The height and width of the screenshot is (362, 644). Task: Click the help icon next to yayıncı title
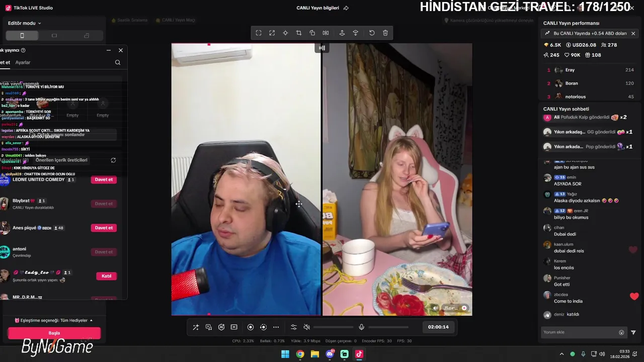coord(23,50)
